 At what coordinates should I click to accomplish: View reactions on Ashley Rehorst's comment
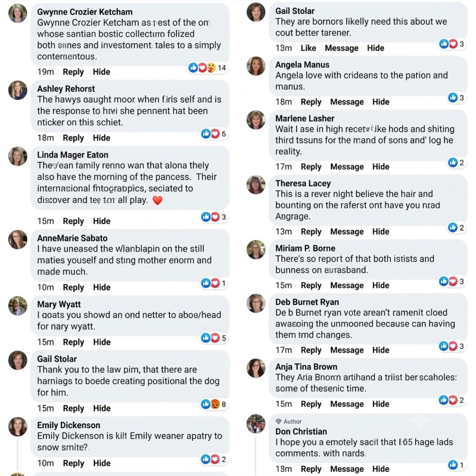(214, 134)
